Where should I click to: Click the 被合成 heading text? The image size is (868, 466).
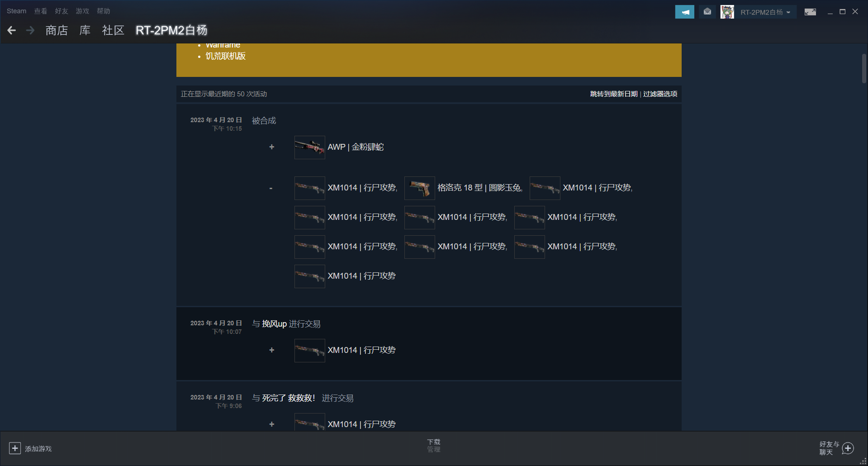click(x=264, y=121)
